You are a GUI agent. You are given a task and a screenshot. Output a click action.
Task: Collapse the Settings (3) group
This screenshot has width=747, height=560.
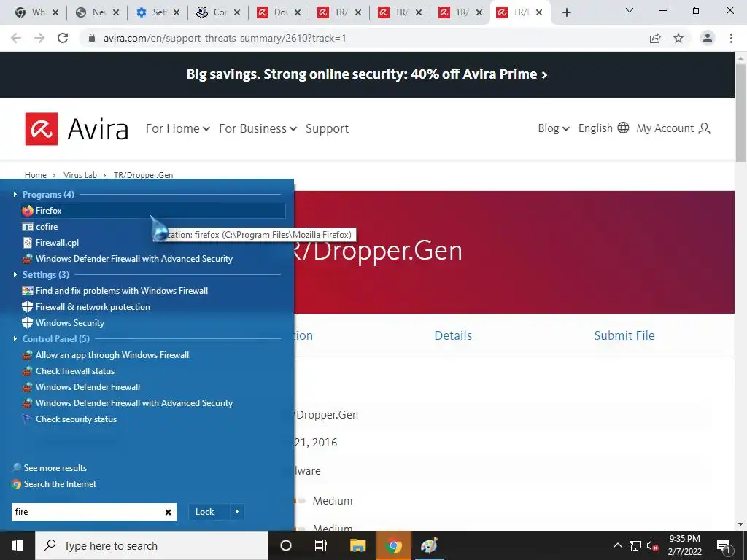tap(15, 275)
